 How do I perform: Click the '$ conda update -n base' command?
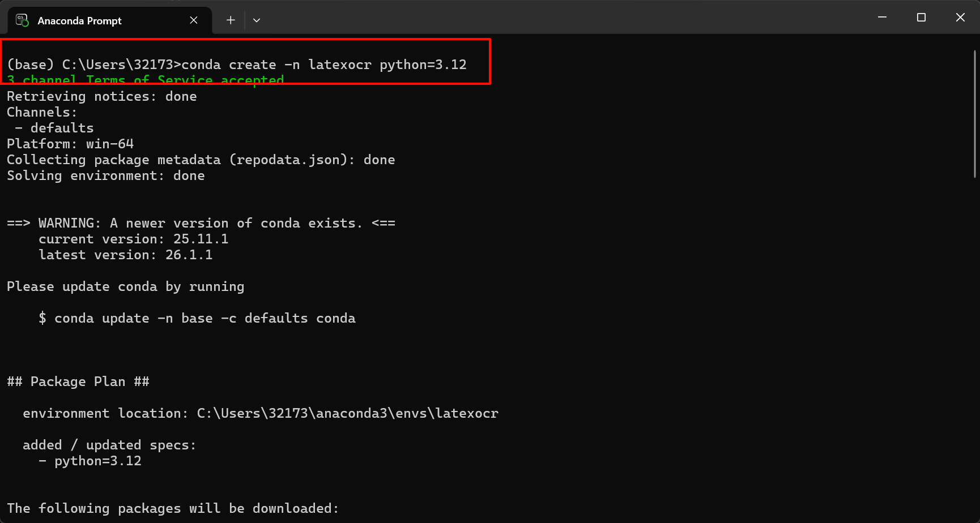[x=197, y=319]
